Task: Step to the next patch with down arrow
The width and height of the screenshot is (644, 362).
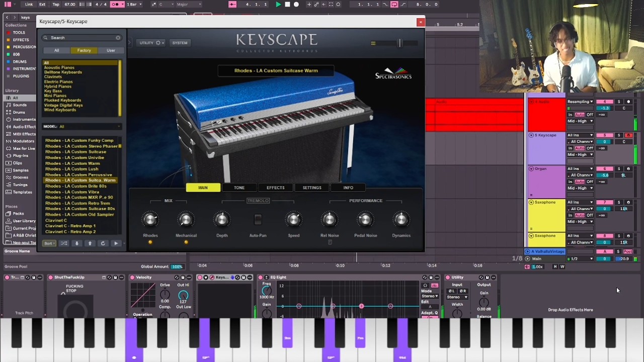Action: click(76, 243)
